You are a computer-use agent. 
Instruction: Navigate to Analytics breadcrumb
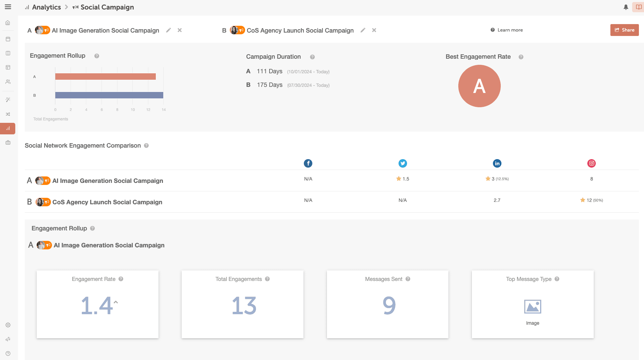(x=46, y=7)
